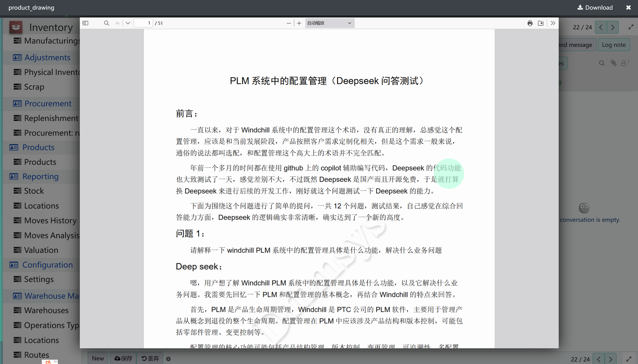The width and height of the screenshot is (638, 364).
Task: Zoom out with the minus icon
Action: tap(289, 23)
